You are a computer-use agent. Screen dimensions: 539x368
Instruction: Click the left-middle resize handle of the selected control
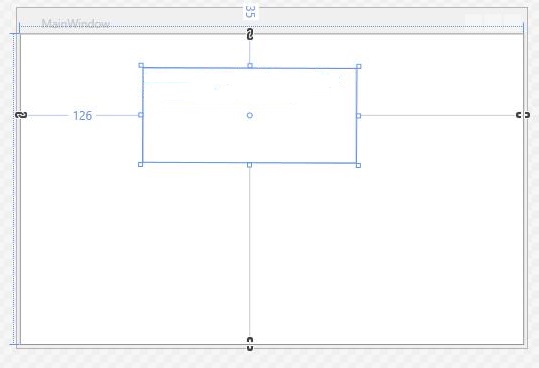(x=141, y=115)
